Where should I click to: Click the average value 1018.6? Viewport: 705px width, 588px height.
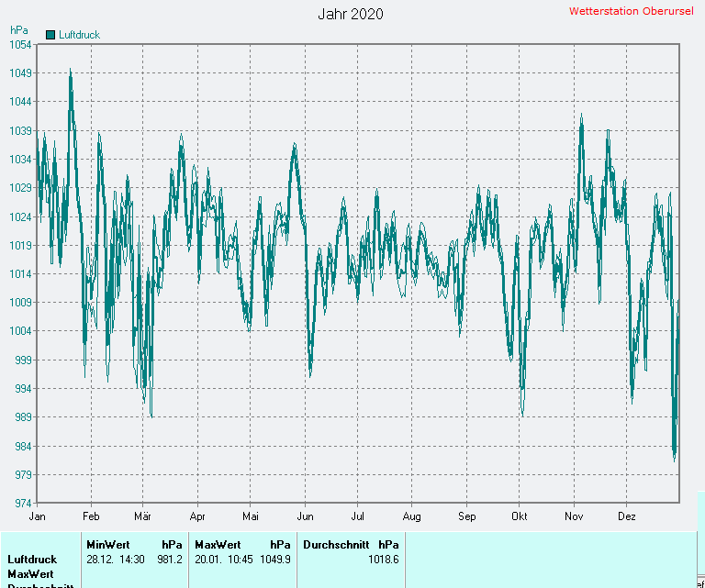coord(384,560)
